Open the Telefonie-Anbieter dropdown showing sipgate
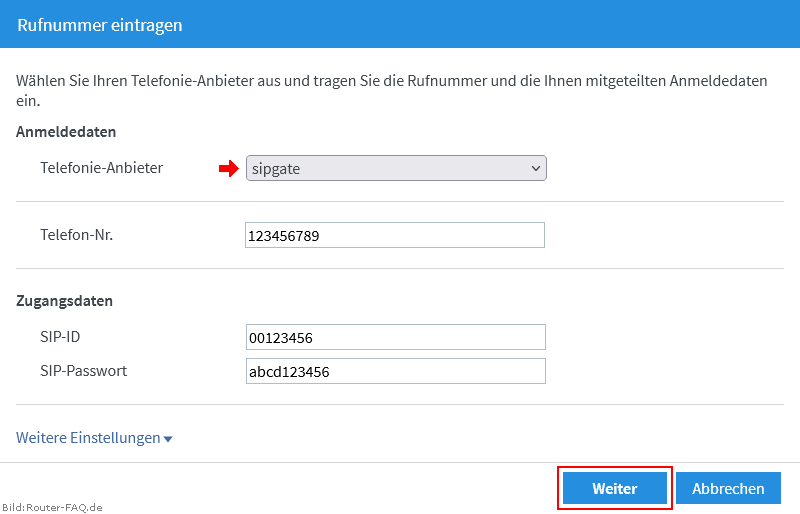This screenshot has height=514, width=800. click(x=396, y=168)
